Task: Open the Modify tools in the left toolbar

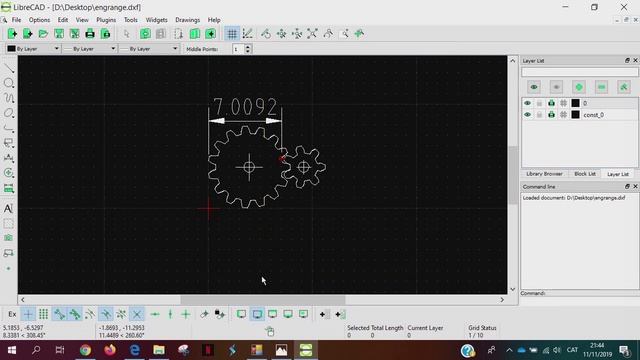Action: coord(9,173)
